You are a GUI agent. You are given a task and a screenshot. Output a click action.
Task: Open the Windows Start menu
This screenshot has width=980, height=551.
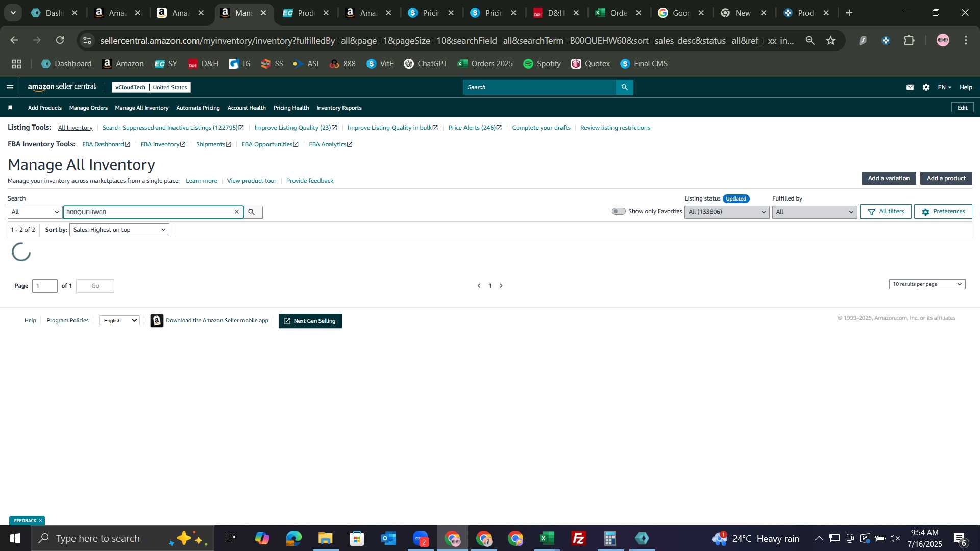click(15, 538)
